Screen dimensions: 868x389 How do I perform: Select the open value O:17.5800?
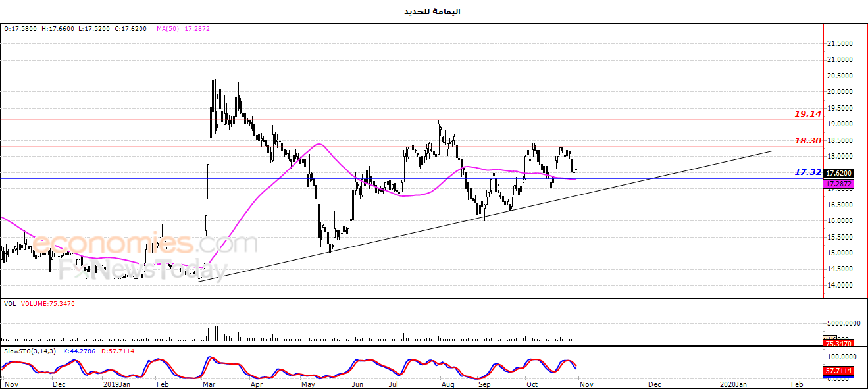pos(21,29)
